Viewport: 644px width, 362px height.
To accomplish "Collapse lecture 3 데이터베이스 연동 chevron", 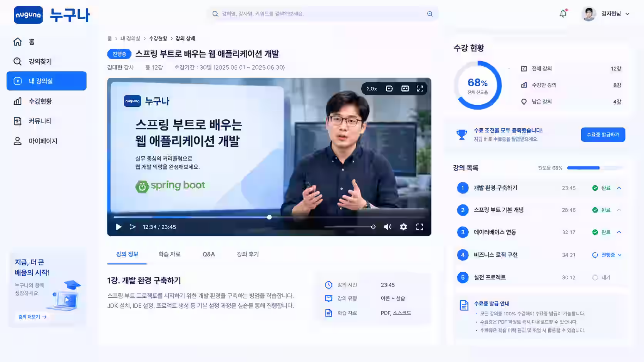I will [x=619, y=232].
